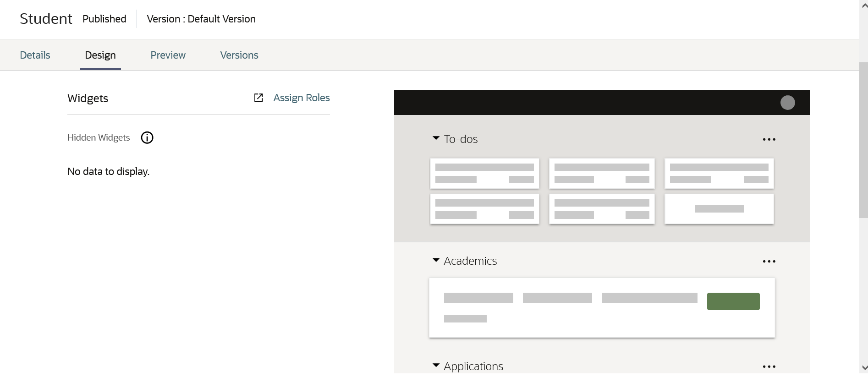Screen dimensions: 868x377
Task: Click 'No data to display.' text
Action: (x=109, y=171)
